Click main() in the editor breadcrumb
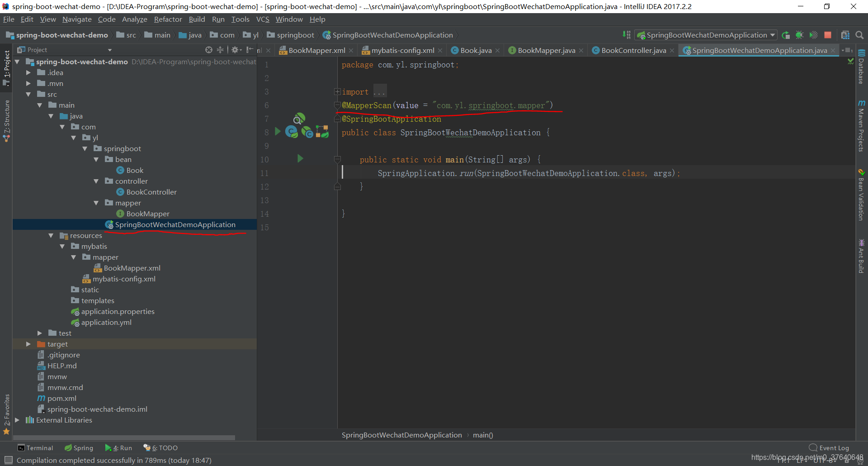This screenshot has height=466, width=868. pos(483,435)
